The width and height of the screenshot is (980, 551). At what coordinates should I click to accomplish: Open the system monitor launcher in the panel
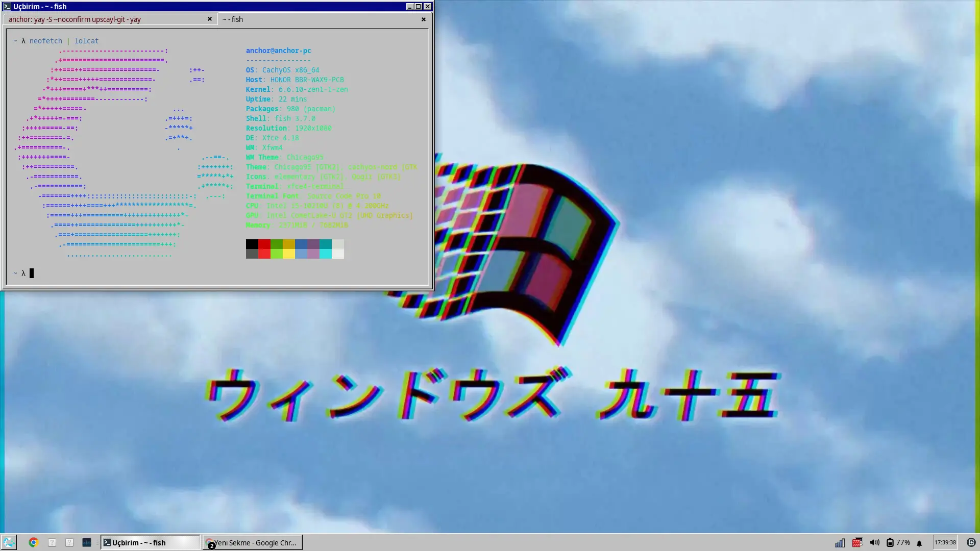click(x=87, y=542)
